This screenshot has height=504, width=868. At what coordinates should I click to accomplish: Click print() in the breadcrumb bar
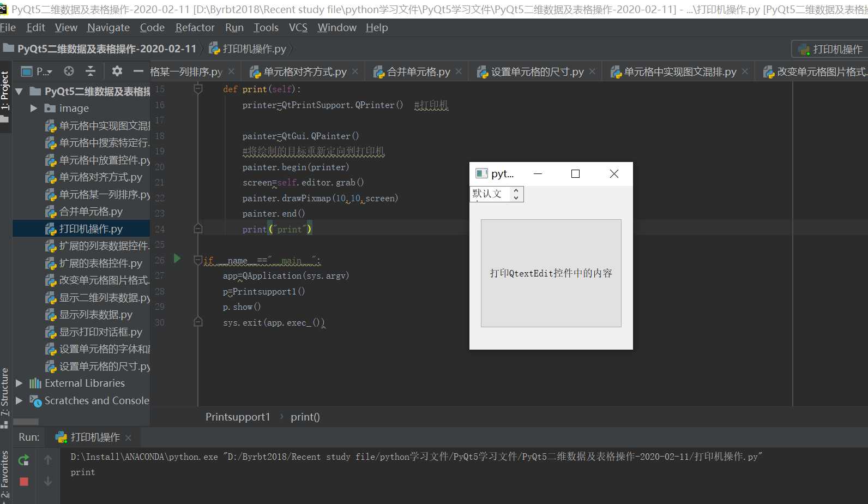point(305,417)
